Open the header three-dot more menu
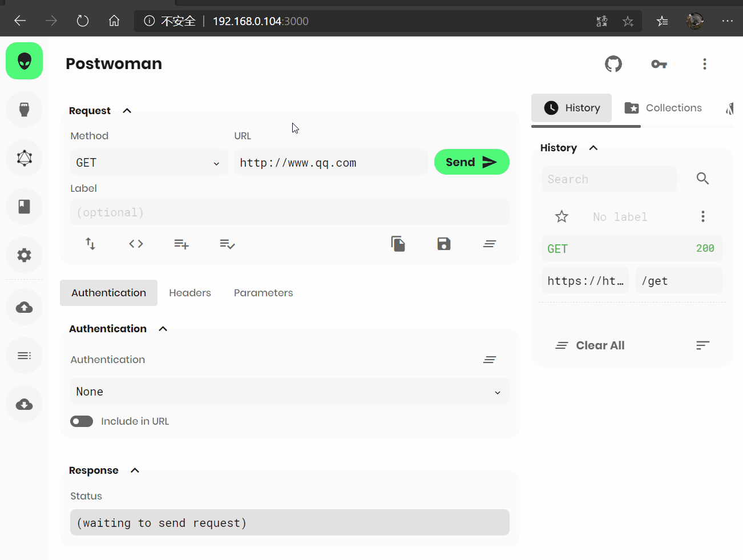The image size is (743, 560). [705, 64]
